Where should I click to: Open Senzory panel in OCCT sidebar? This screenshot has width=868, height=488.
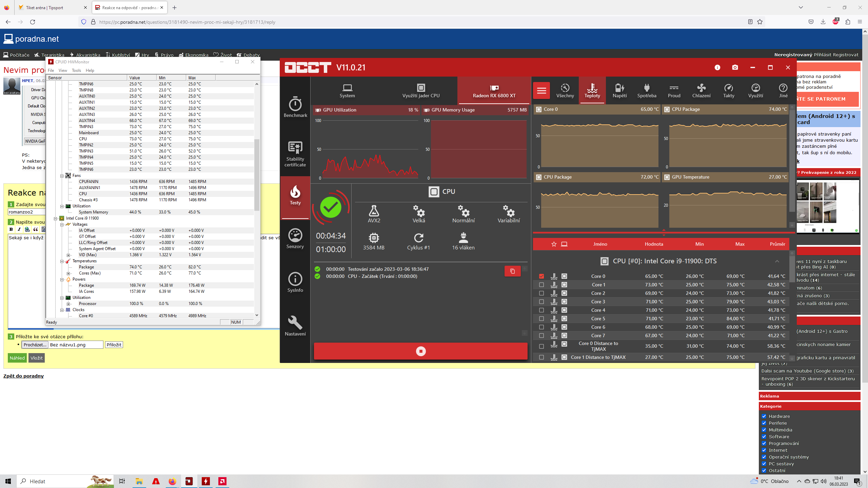295,239
